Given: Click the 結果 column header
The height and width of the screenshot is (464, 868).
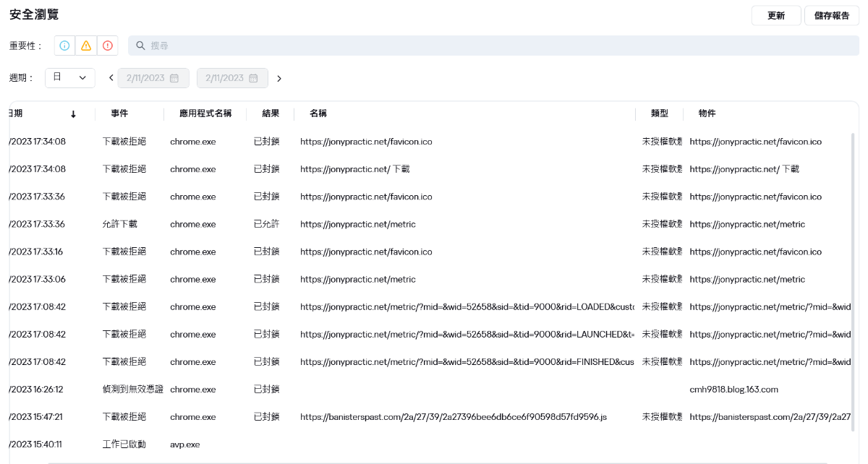Looking at the screenshot, I should pyautogui.click(x=271, y=113).
